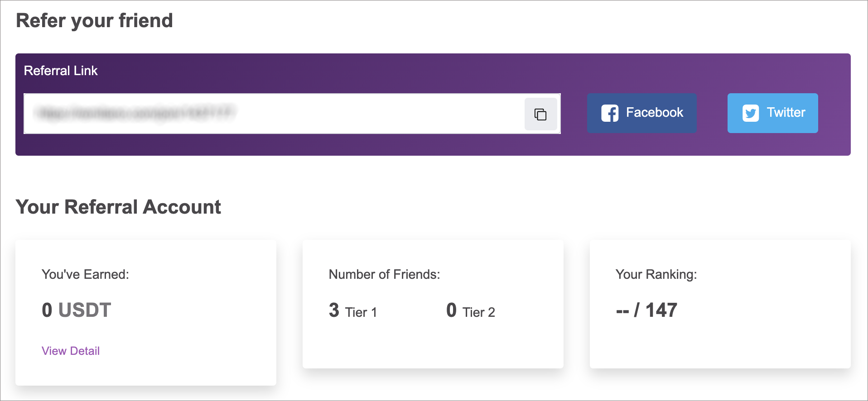Select the referral link text field
Screen dimensions: 868x401
(x=272, y=114)
